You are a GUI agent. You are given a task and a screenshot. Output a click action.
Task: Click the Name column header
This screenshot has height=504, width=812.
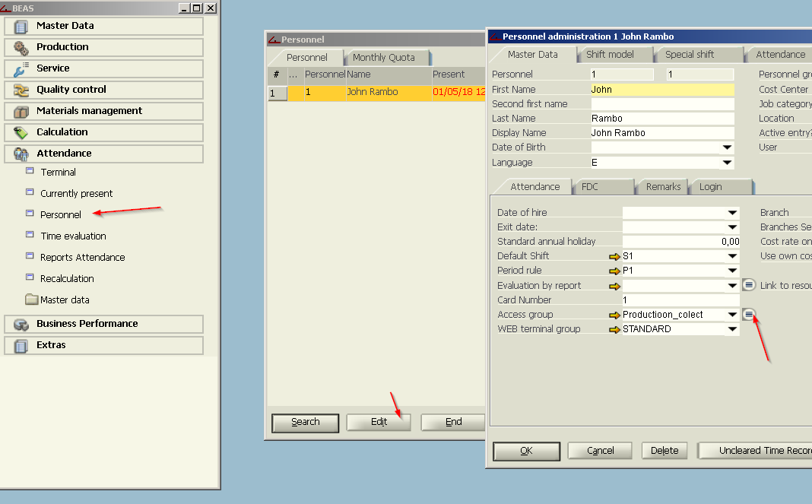click(x=389, y=74)
